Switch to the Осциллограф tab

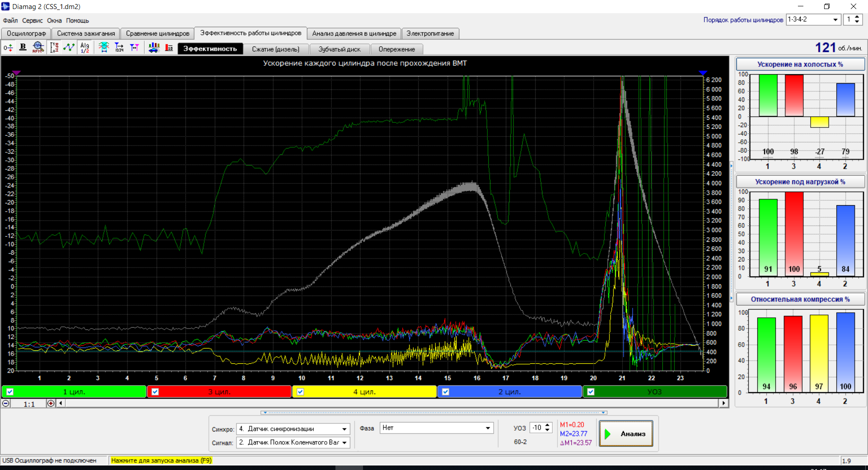click(26, 33)
